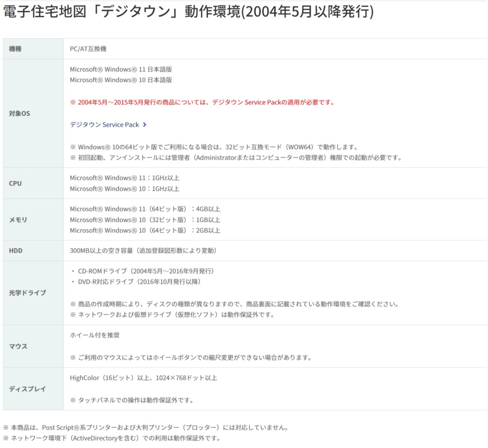Click the 仮想ドライブ 動作保証外 note
This screenshot has width=488, height=448.
[x=172, y=315]
